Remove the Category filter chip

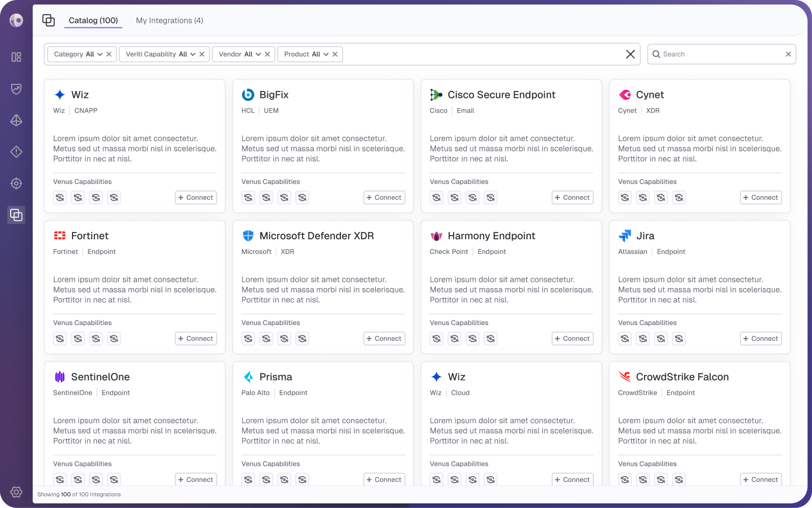pos(109,54)
